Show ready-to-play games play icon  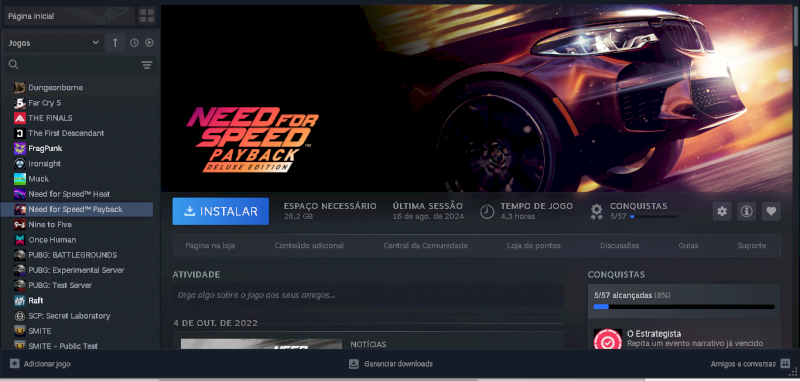point(149,43)
